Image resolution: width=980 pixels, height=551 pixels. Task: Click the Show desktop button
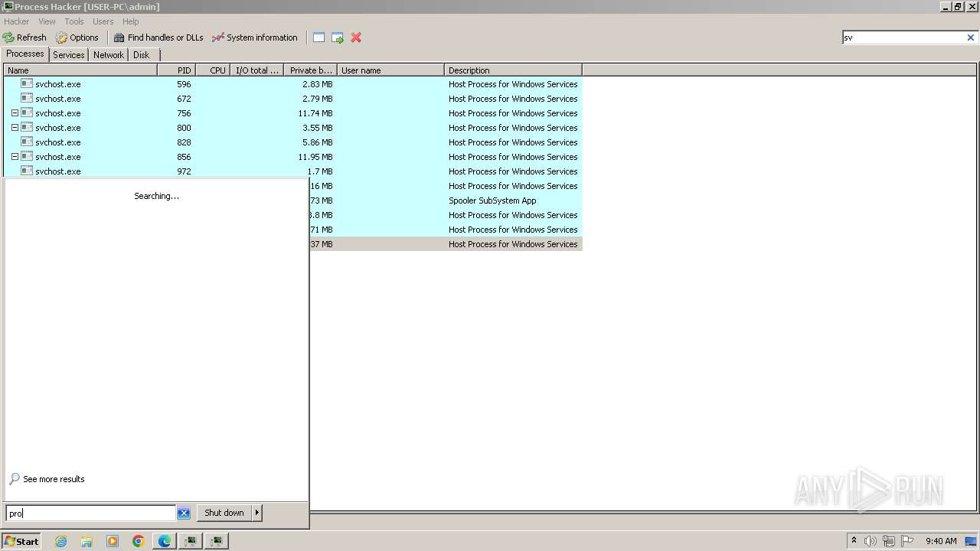[x=972, y=541]
